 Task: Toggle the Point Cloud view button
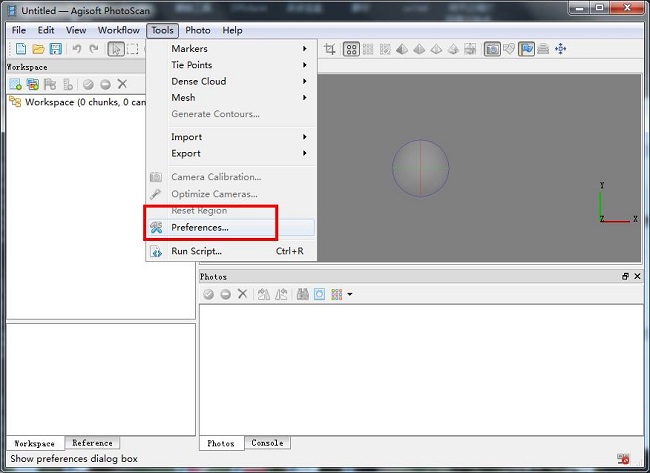[351, 49]
